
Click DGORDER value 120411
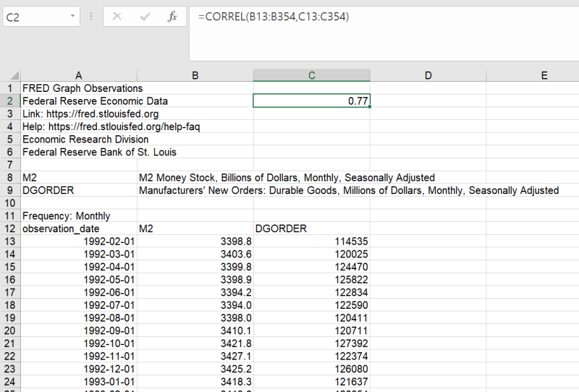pyautogui.click(x=312, y=318)
